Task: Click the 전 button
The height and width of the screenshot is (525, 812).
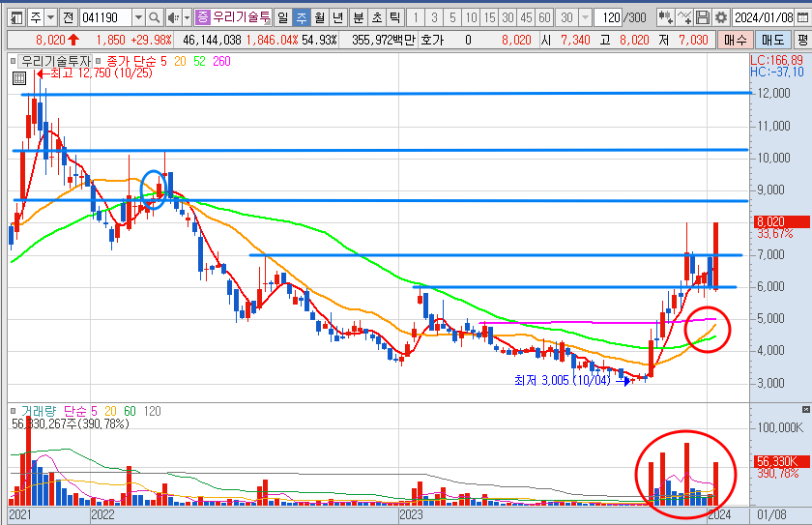Action: click(x=69, y=18)
